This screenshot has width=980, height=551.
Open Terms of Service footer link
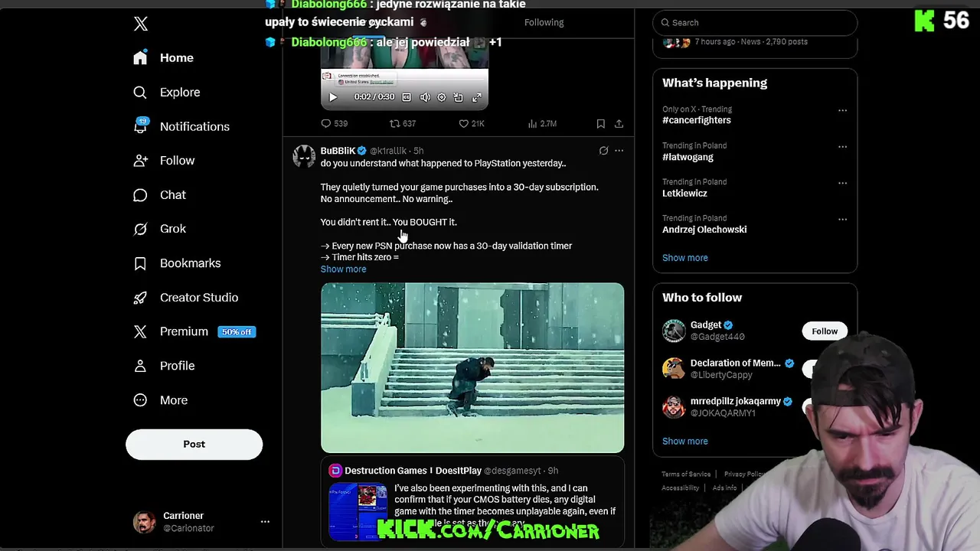pyautogui.click(x=686, y=474)
